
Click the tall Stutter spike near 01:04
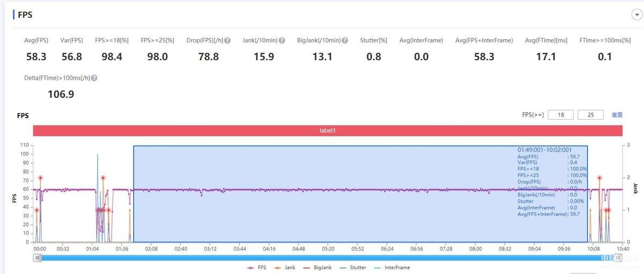point(98,156)
